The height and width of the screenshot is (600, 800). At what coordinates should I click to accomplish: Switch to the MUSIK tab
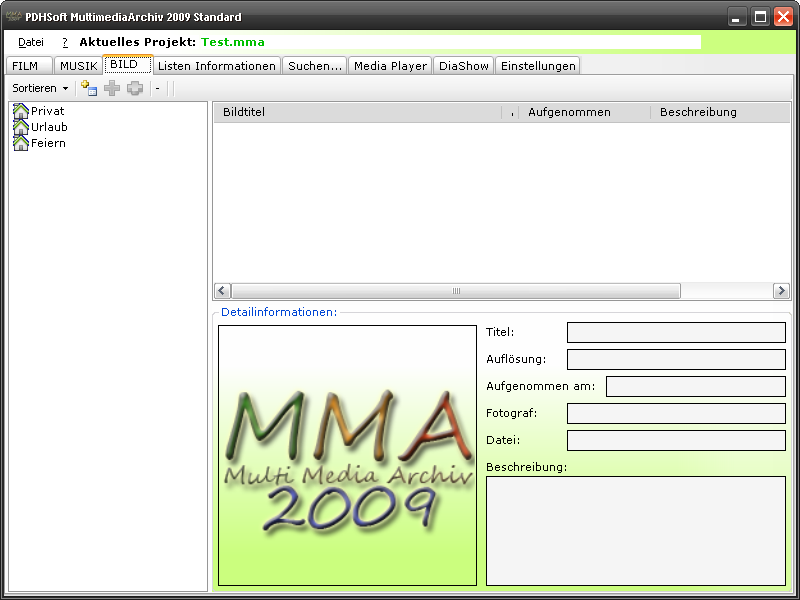click(78, 66)
